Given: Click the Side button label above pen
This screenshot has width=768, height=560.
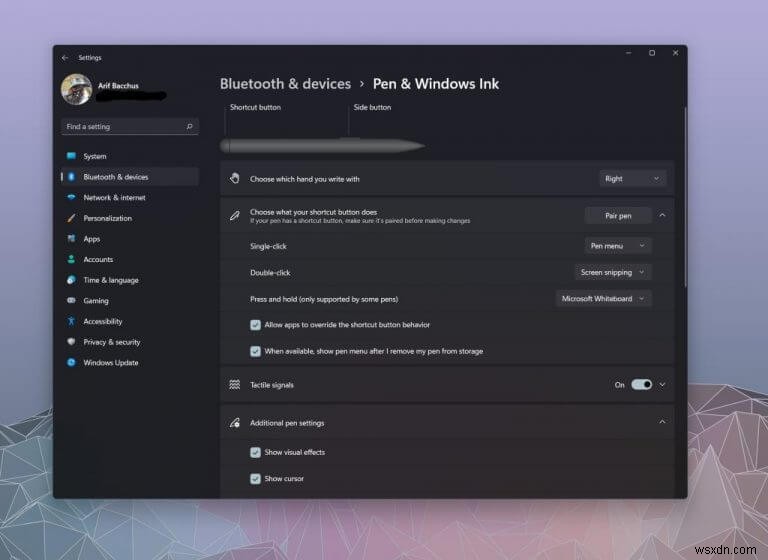Looking at the screenshot, I should 372,107.
